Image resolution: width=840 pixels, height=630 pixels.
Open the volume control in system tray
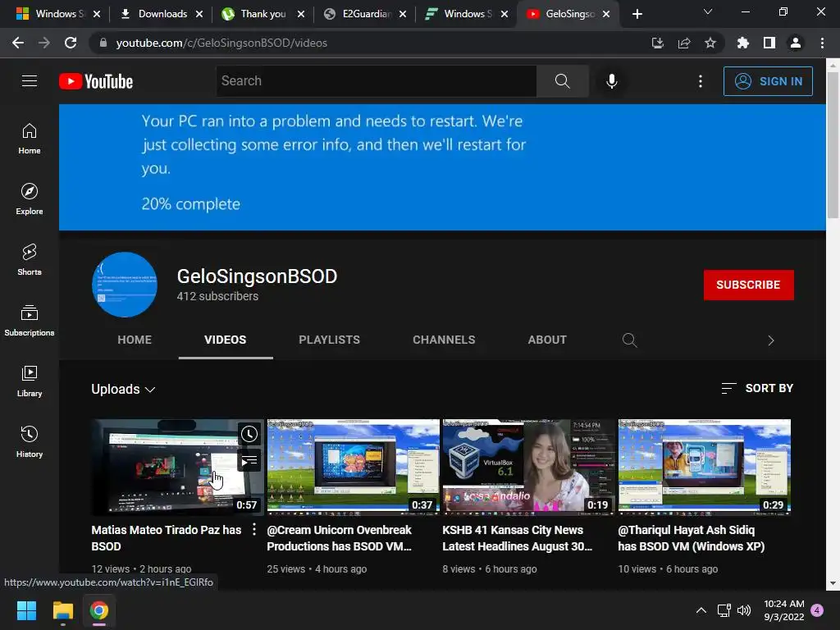[x=744, y=610]
